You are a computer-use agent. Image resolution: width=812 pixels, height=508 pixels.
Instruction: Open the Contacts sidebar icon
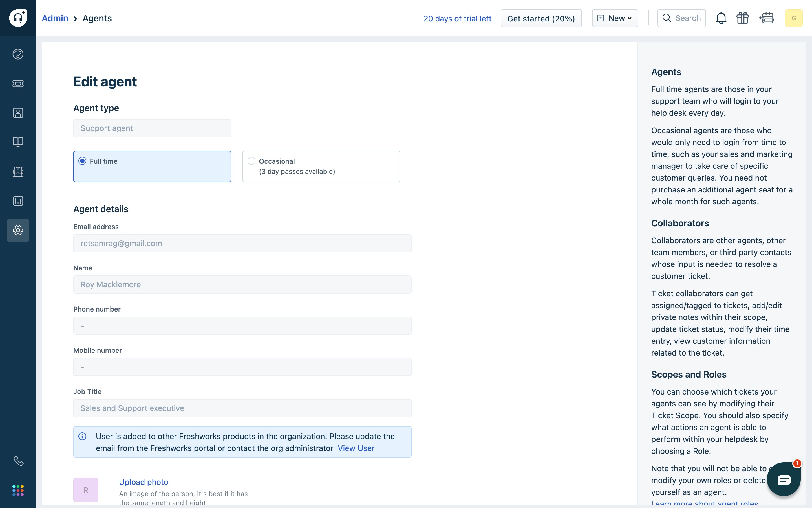18,113
